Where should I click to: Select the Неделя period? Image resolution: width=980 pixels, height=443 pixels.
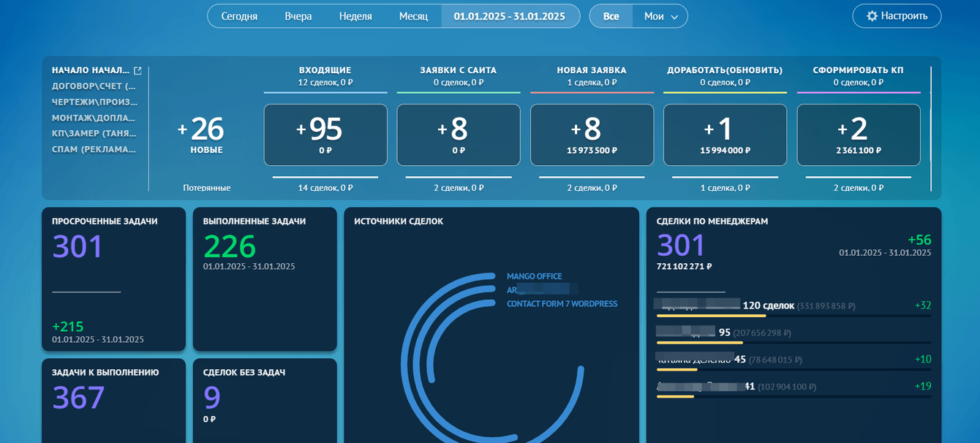(355, 16)
